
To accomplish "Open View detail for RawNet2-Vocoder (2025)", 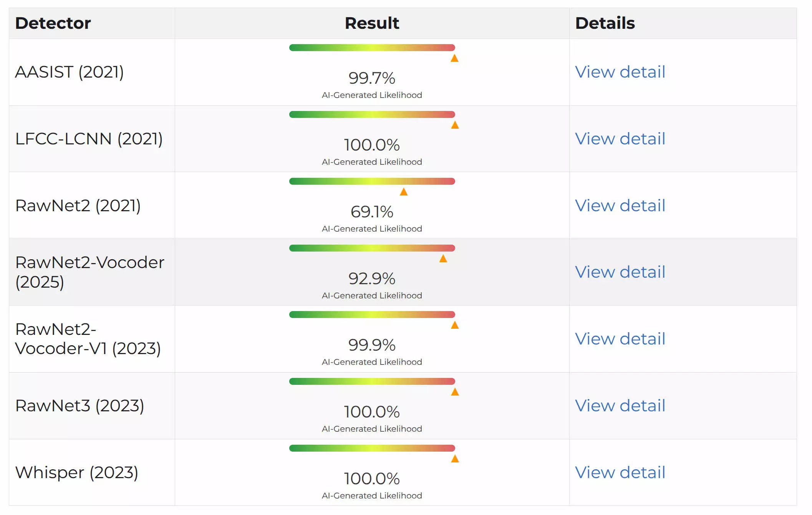I will click(620, 272).
